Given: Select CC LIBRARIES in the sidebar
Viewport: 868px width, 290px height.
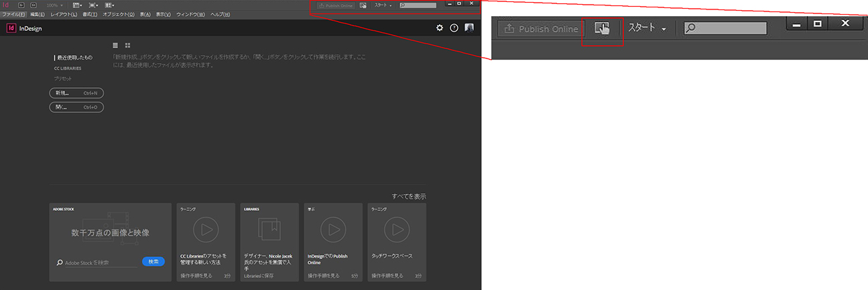Looking at the screenshot, I should point(68,68).
